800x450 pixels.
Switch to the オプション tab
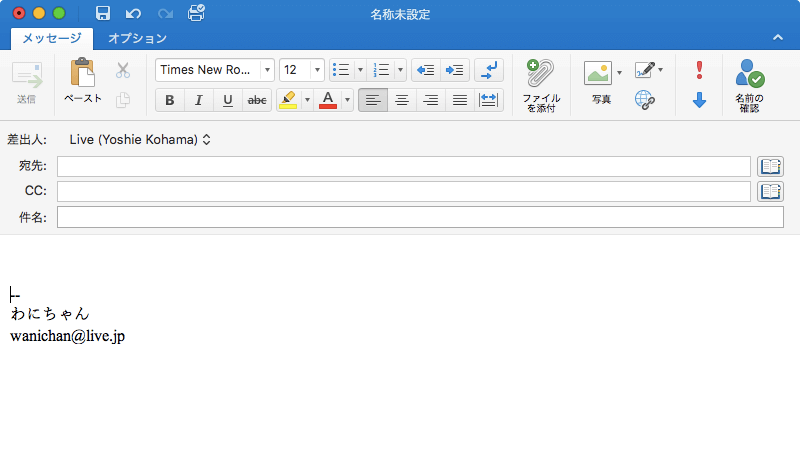[x=137, y=38]
